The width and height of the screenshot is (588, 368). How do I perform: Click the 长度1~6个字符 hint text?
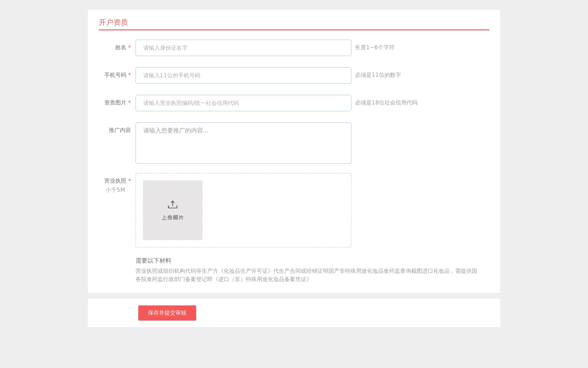[375, 47]
